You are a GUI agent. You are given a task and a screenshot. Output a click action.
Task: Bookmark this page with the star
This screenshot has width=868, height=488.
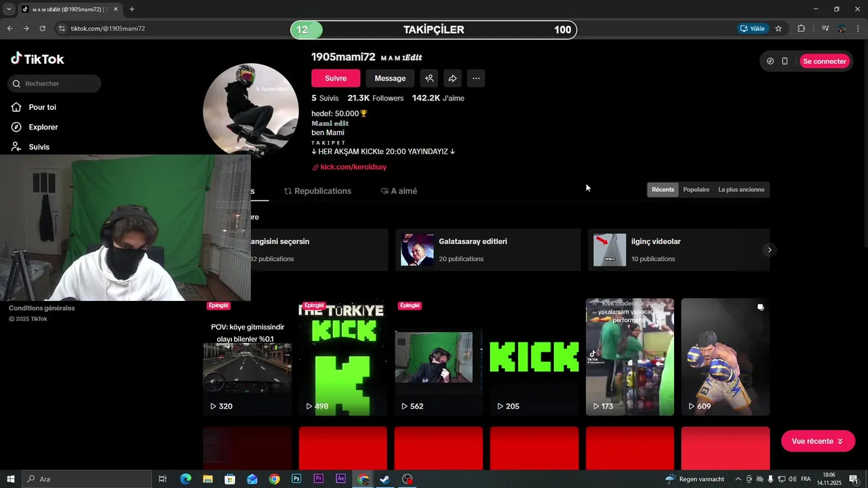[778, 28]
